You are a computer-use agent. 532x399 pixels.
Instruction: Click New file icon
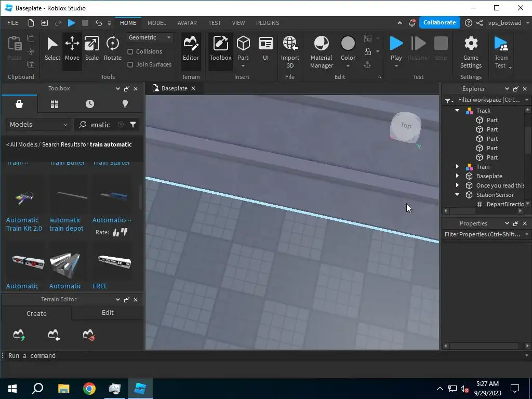31,23
